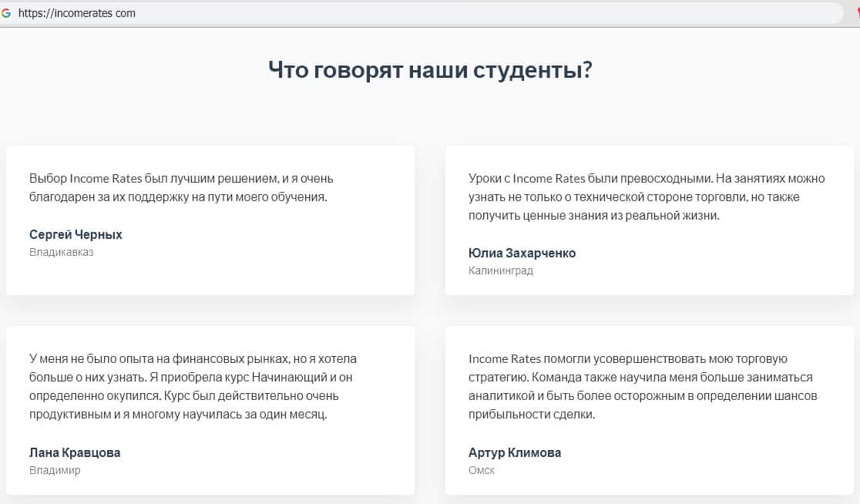Click testimonial text starting "Уроки с Income Rates"
The height and width of the screenshot is (504, 860).
[x=646, y=197]
